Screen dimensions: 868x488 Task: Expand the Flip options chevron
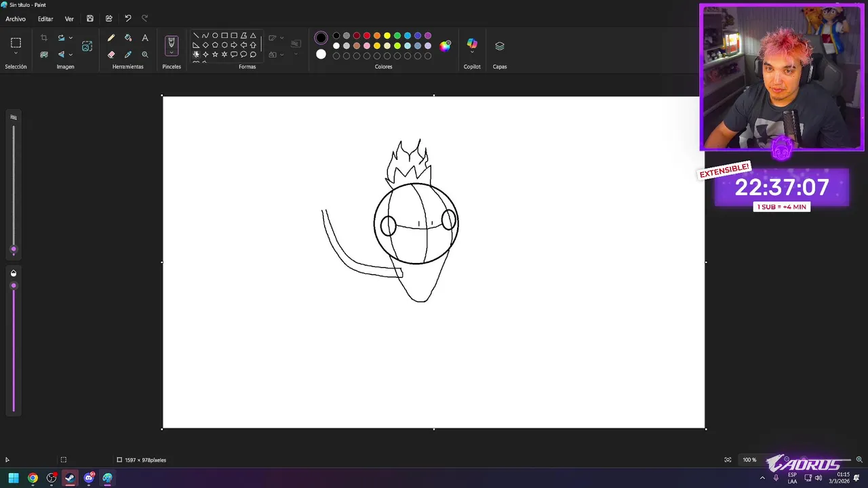tap(71, 54)
